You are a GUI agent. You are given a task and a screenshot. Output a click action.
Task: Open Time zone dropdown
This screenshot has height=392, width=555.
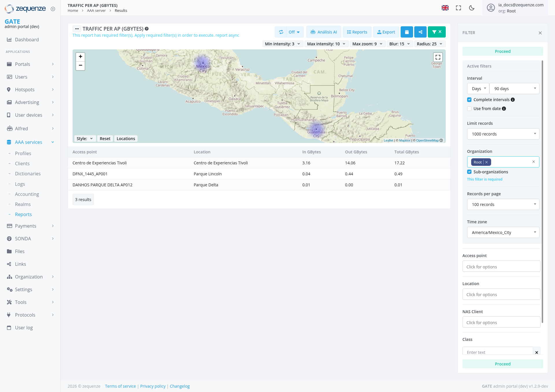pos(503,233)
